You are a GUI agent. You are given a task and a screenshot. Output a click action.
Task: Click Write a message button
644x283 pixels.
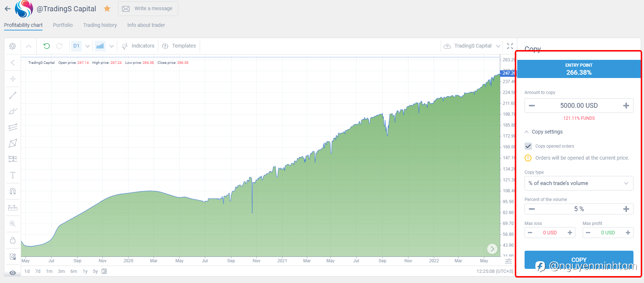pyautogui.click(x=148, y=9)
